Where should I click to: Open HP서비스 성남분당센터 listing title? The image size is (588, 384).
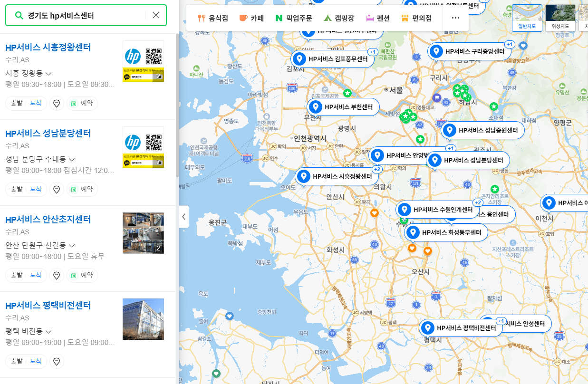[x=48, y=133]
